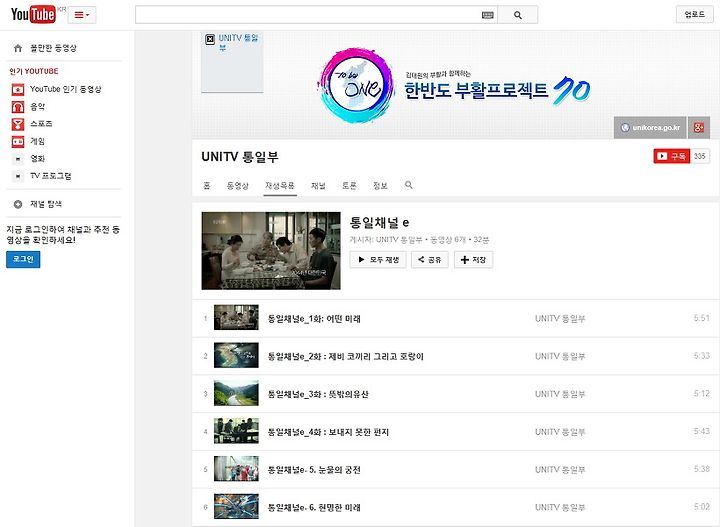Click the 인기 YOUTUBE sidebar heading
This screenshot has width=720, height=527.
point(34,71)
